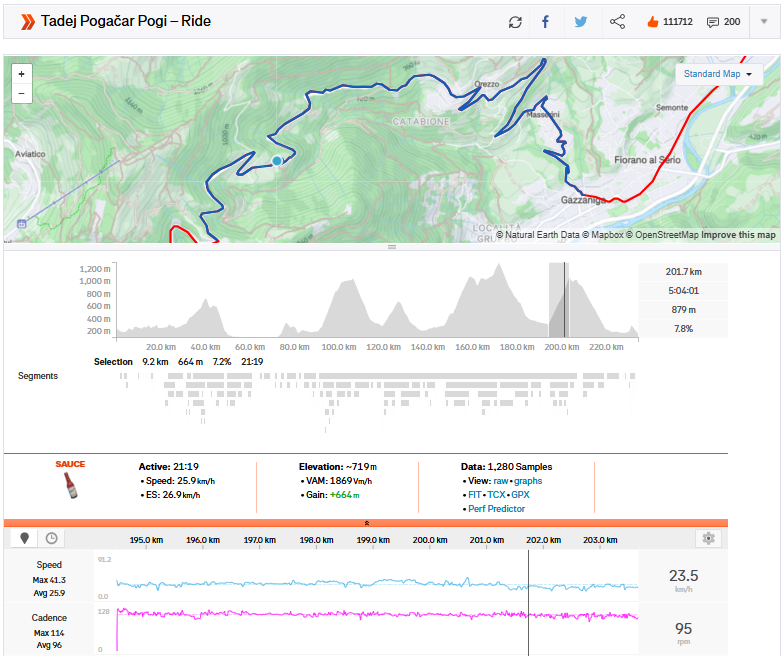The height and width of the screenshot is (656, 782).
Task: Share the ride on Twitter
Action: click(x=580, y=22)
